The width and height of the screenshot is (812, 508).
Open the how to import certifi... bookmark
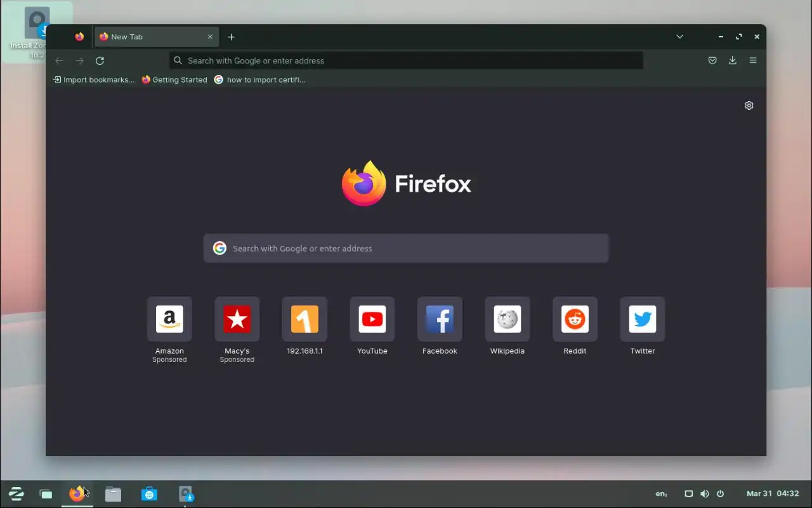coord(259,80)
